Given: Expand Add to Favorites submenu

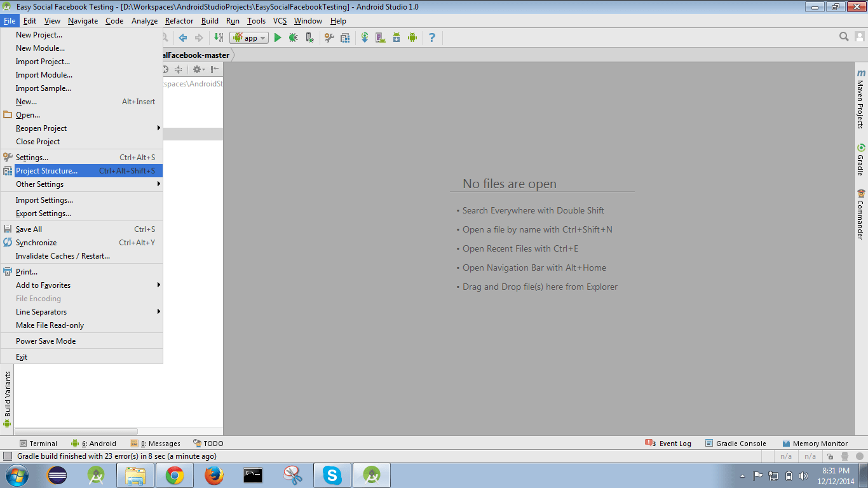Looking at the screenshot, I should tap(81, 285).
